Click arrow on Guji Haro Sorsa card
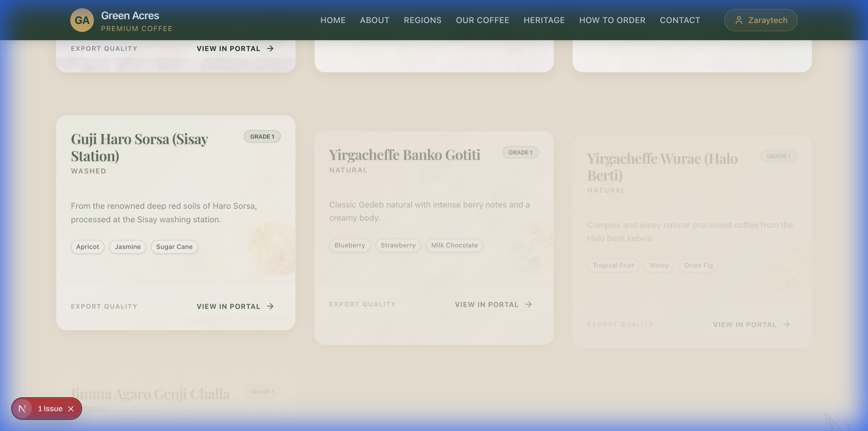868x431 pixels. (x=270, y=306)
